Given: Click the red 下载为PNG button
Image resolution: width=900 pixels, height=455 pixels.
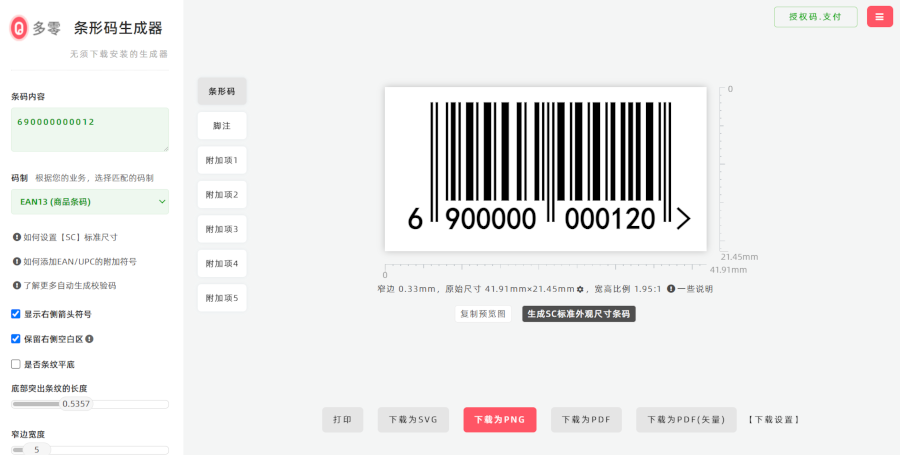Looking at the screenshot, I should [x=500, y=419].
